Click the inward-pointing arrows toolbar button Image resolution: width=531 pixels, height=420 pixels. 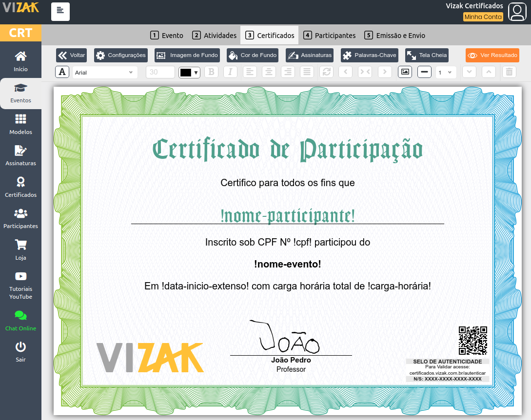tap(365, 72)
